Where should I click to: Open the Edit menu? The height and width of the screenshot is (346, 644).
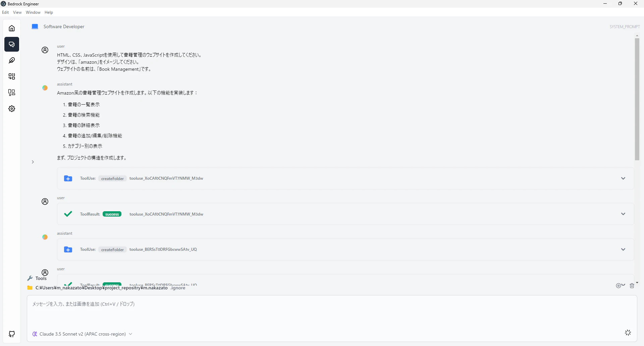[5, 12]
